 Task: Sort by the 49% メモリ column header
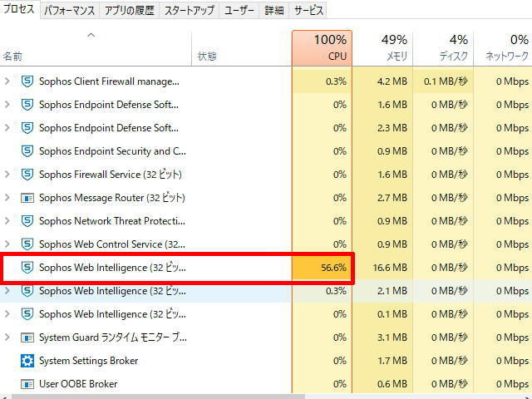point(382,48)
